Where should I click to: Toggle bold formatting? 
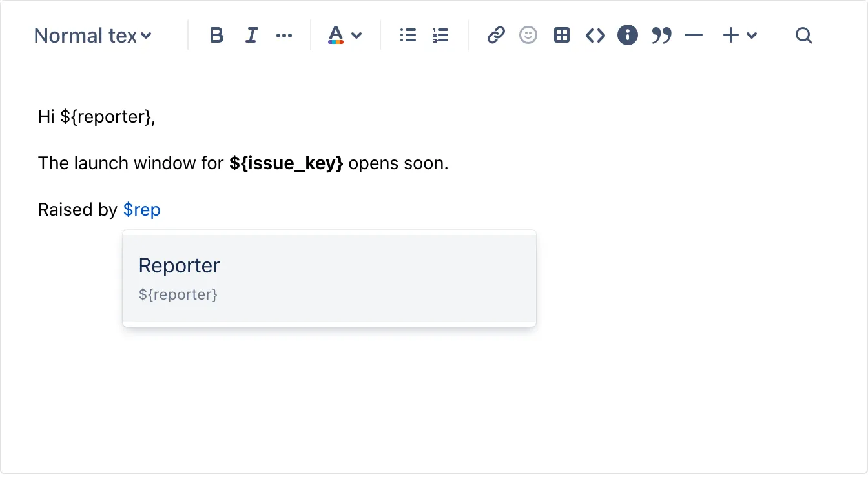click(216, 36)
